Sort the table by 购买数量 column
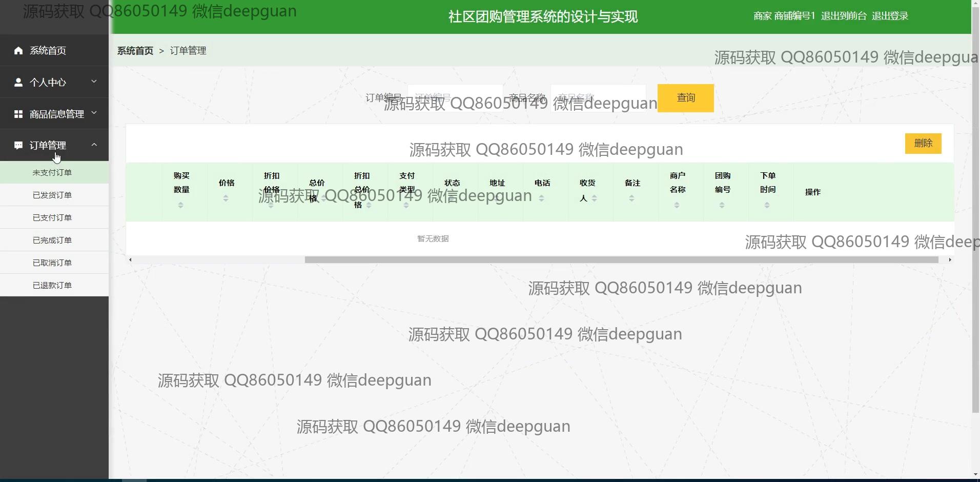Screen dimensions: 980x482 coord(180,205)
